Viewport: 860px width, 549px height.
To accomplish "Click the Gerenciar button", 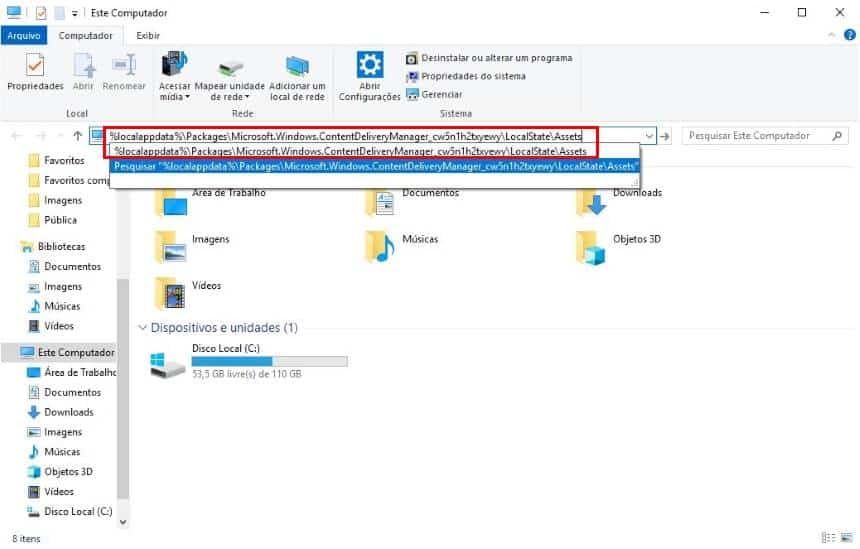I will [434, 94].
